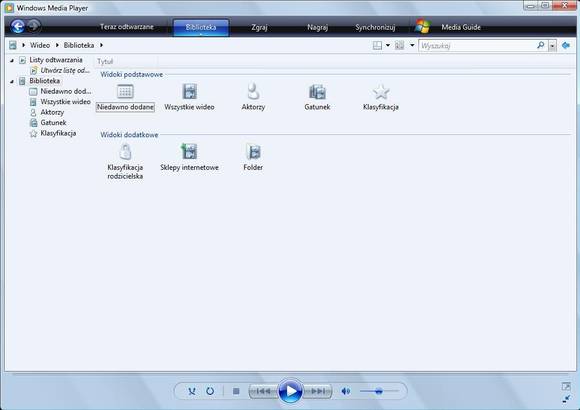Viewport: 580px width, 410px height.
Task: Click the round Play button
Action: [x=291, y=391]
